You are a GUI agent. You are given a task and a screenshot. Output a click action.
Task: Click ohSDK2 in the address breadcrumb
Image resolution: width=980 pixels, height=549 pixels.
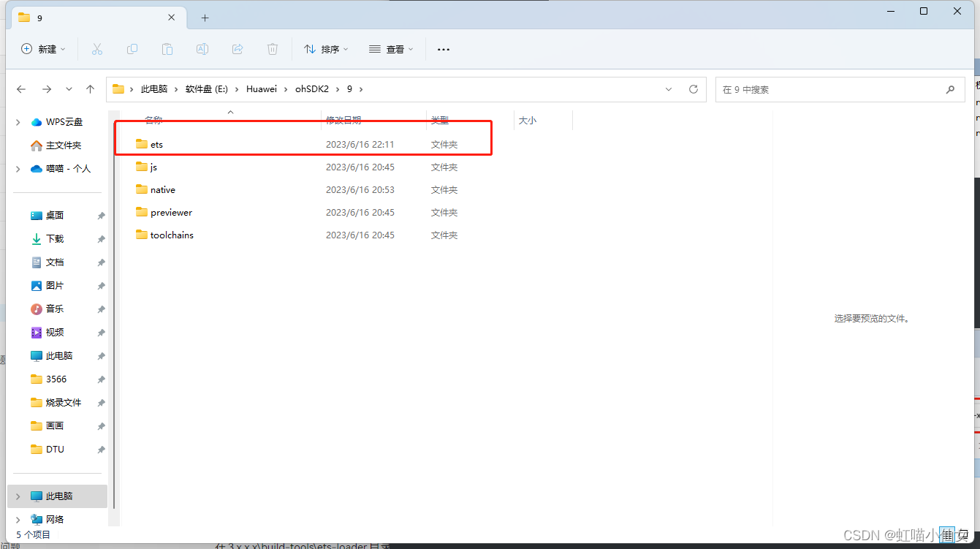(x=312, y=89)
